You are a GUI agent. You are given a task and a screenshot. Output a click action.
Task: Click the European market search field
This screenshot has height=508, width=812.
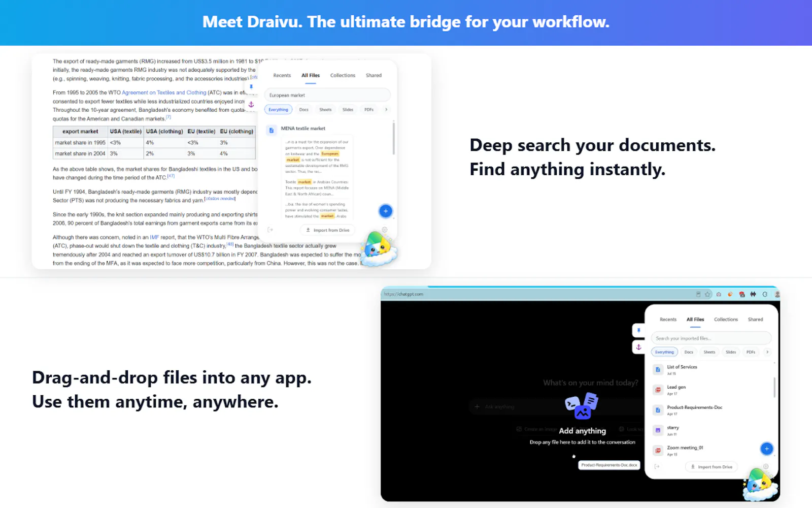pyautogui.click(x=327, y=95)
